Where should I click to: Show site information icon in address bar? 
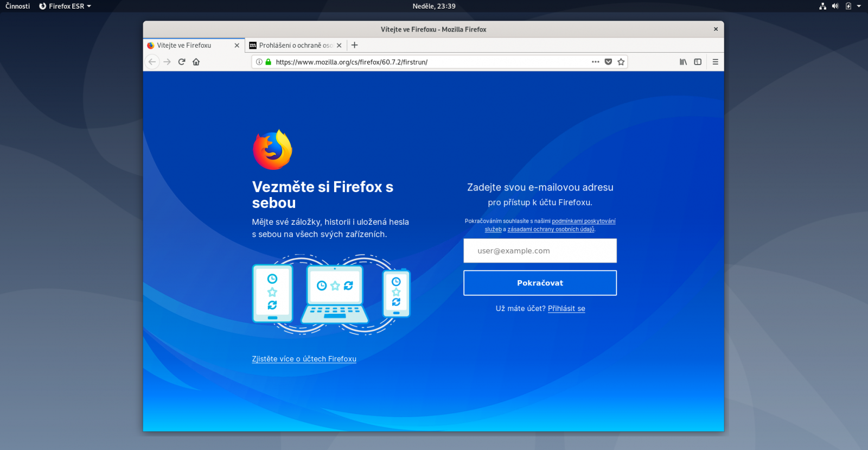click(259, 62)
